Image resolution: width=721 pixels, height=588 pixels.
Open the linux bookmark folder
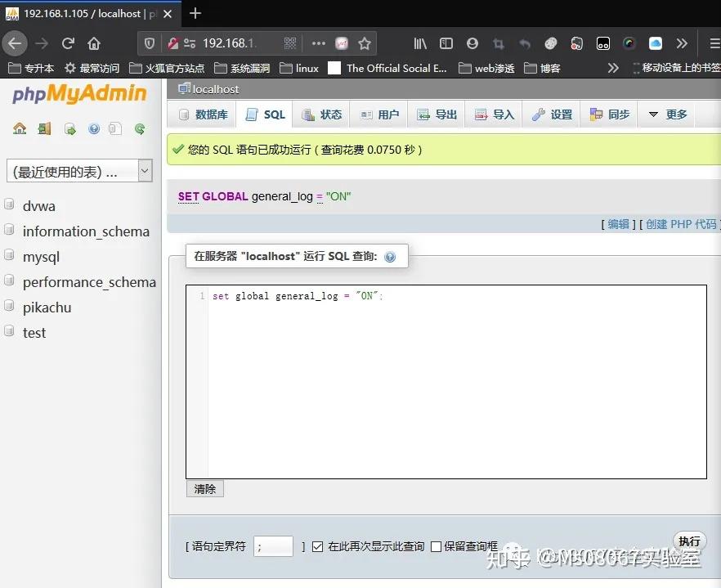point(299,68)
